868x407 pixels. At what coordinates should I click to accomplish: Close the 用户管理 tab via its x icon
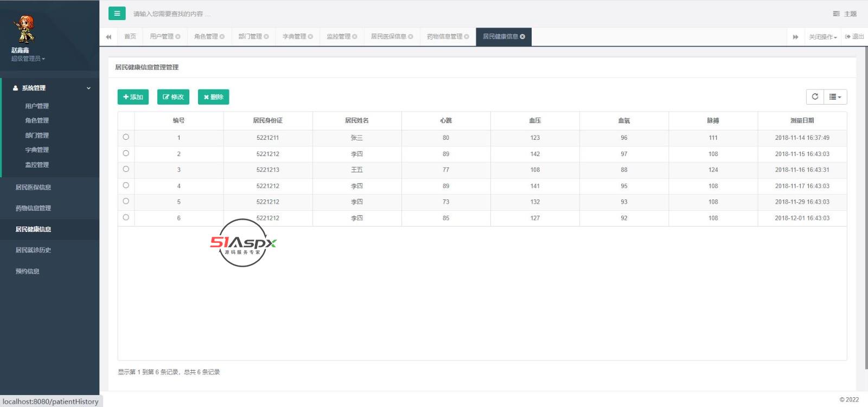(178, 37)
